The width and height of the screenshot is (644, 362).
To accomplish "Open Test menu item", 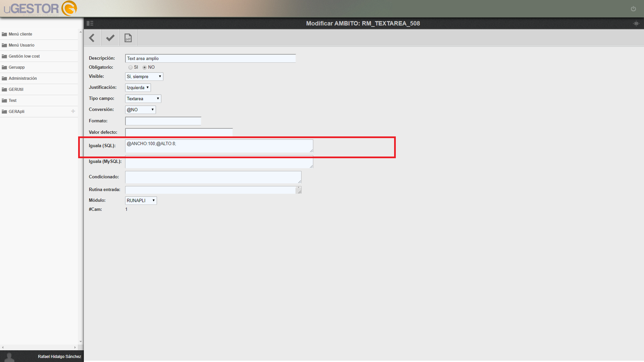I will 39,101.
